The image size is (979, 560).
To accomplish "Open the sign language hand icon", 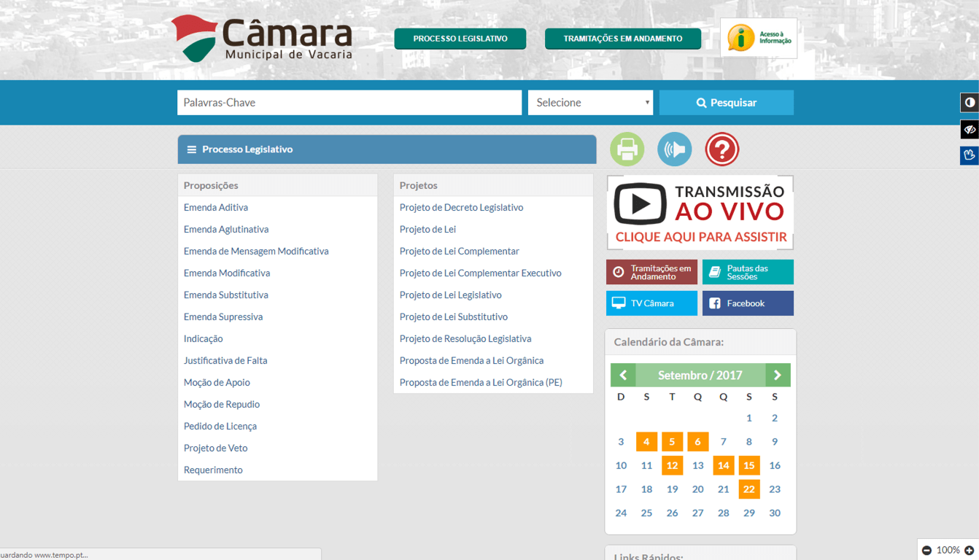I will 970,155.
